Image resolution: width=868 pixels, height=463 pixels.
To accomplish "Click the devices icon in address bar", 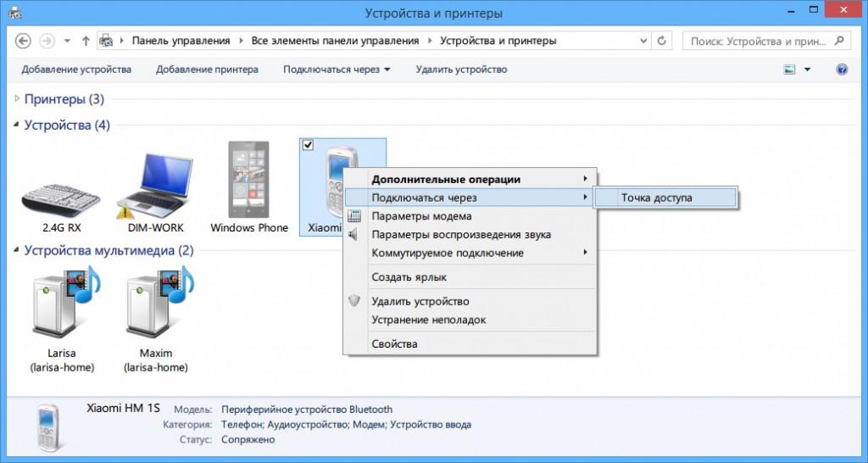I will tap(106, 41).
